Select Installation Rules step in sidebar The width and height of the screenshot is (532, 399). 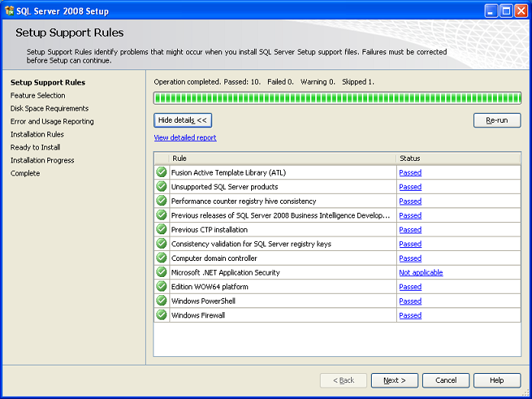[x=37, y=134]
